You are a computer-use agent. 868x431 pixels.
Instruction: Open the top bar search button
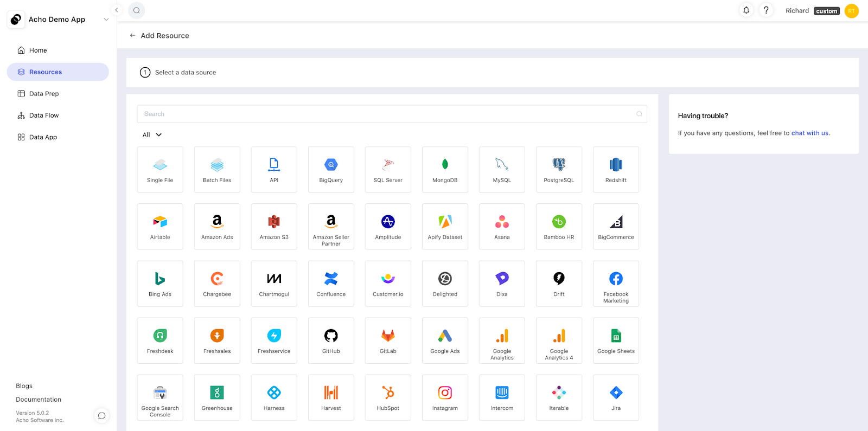click(x=137, y=10)
